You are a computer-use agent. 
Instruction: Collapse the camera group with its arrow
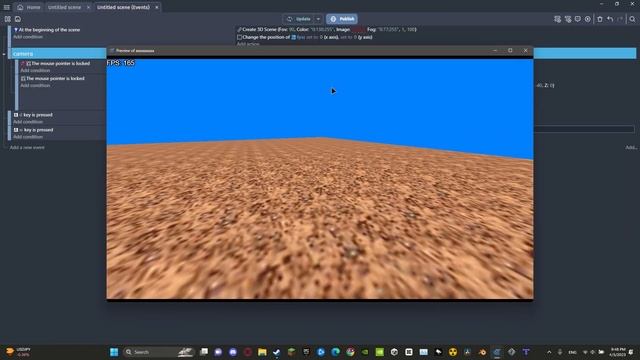(x=4, y=54)
